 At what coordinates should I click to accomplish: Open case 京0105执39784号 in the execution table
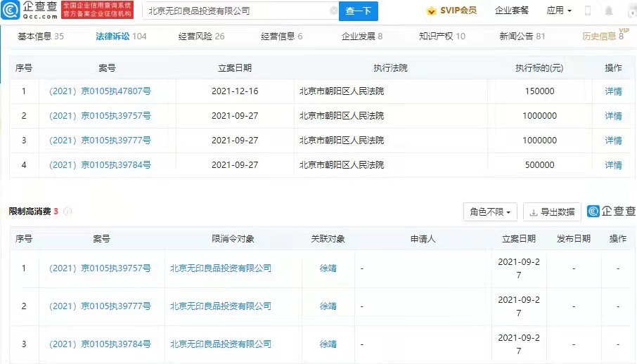tap(100, 165)
